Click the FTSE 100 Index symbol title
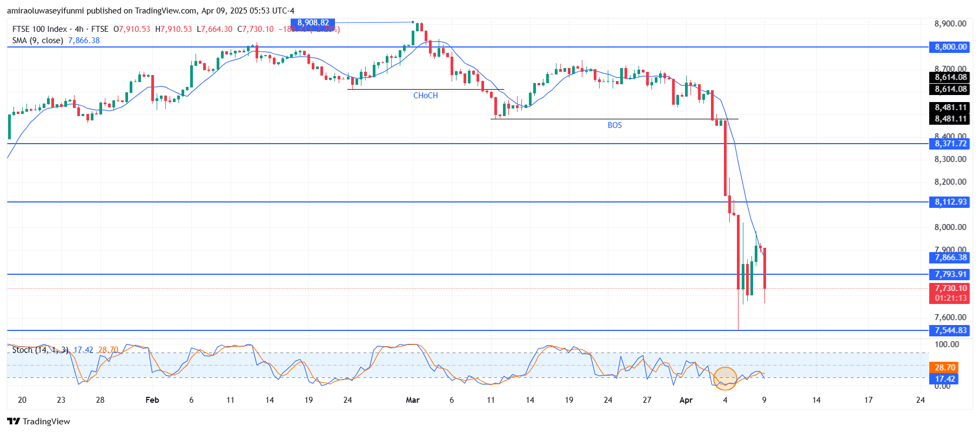This screenshot has height=433, width=980. [x=39, y=29]
